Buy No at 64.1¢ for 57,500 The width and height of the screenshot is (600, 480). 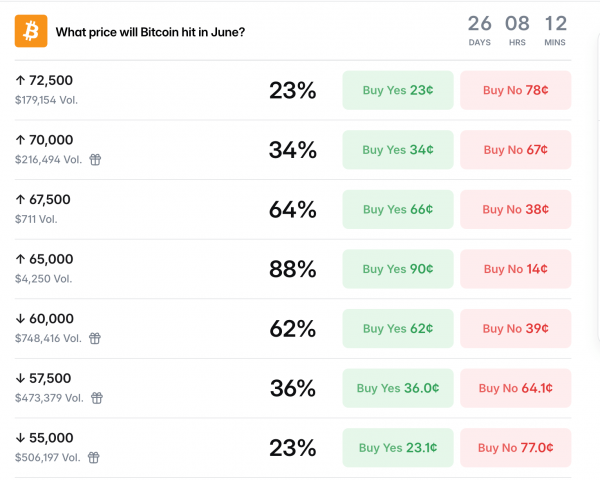(515, 388)
